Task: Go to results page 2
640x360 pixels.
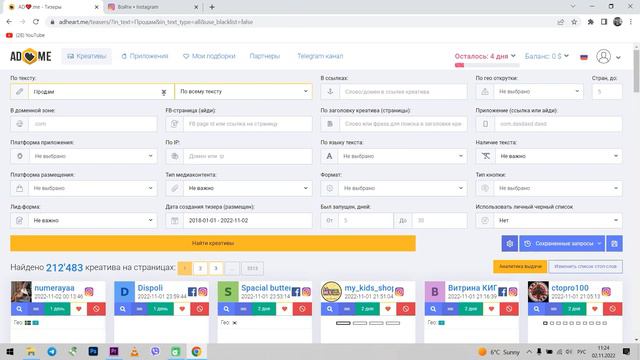Action: pos(200,268)
